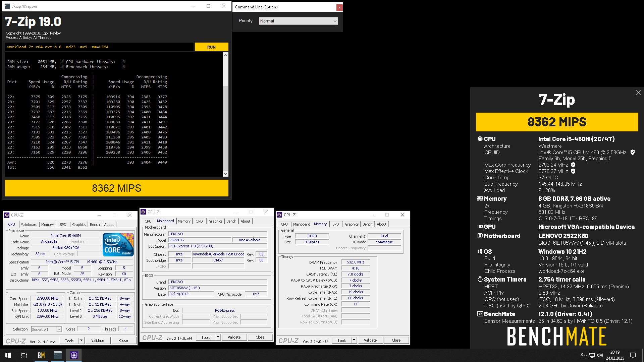
Task: Click the Intel Core i5 inside logo
Action: click(118, 245)
